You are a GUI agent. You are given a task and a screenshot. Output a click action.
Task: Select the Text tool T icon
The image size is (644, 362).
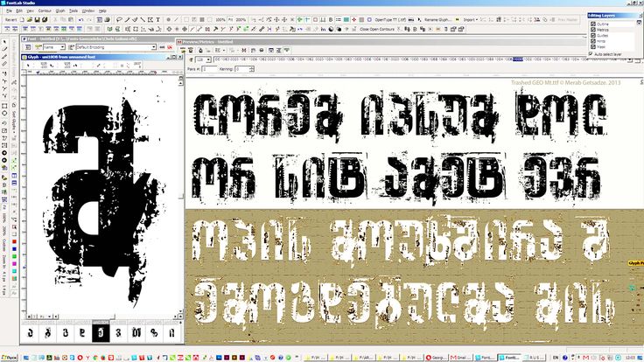pos(157,20)
